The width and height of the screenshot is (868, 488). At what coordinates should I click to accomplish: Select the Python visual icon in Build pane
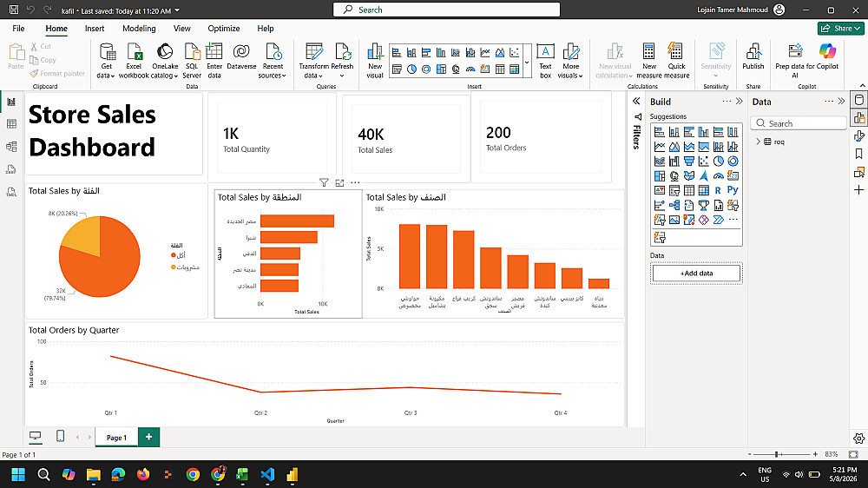pyautogui.click(x=733, y=190)
